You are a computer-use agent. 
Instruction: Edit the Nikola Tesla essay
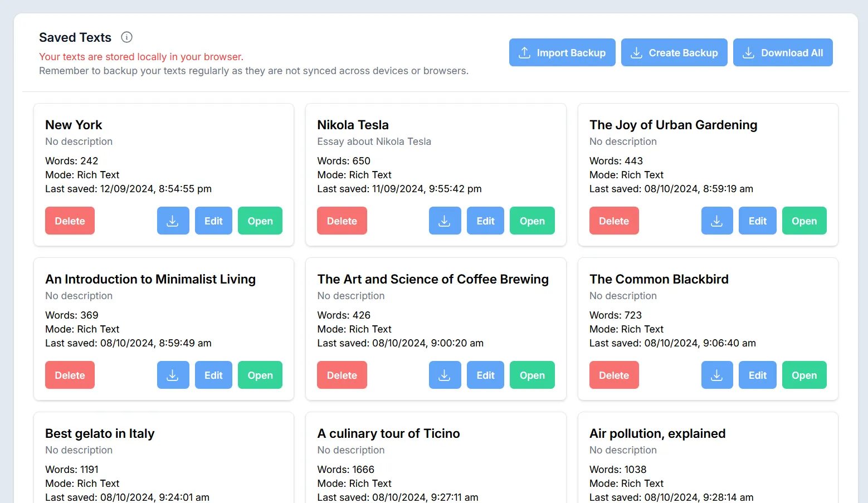click(x=485, y=221)
